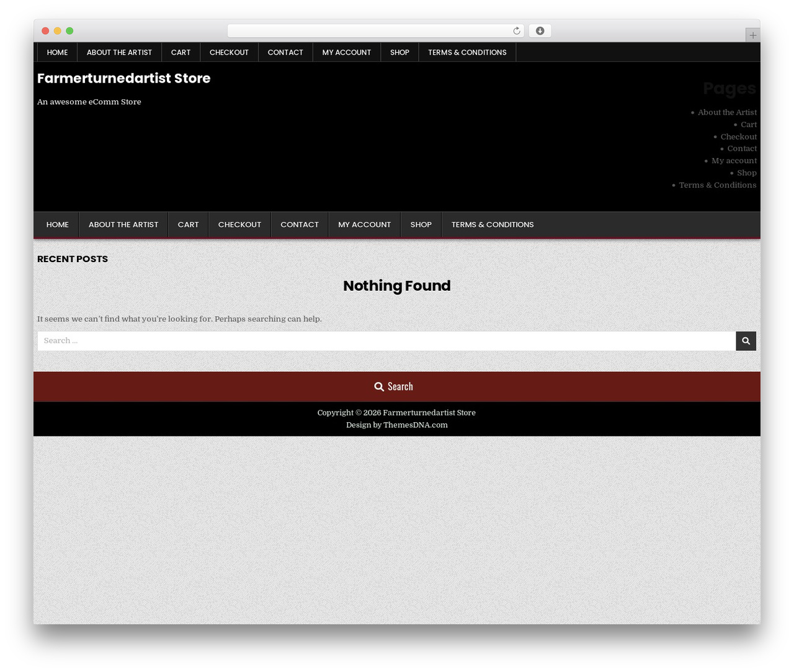
Task: Open TERMS & CONDITIONS in top menu
Action: pos(467,52)
